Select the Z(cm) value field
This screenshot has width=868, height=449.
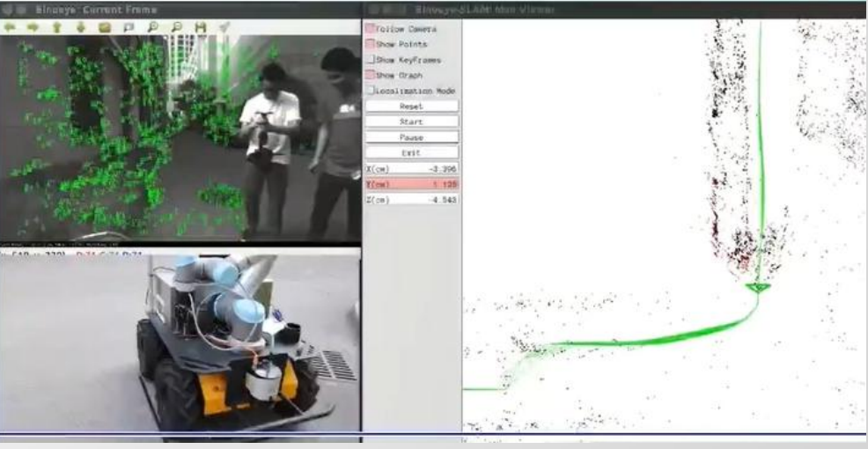412,199
